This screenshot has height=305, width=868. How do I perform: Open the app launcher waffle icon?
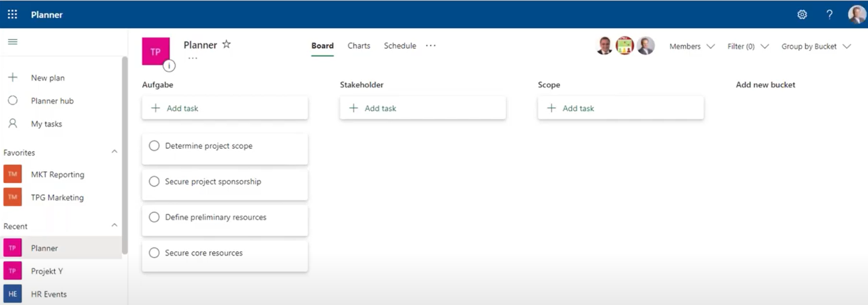(13, 15)
